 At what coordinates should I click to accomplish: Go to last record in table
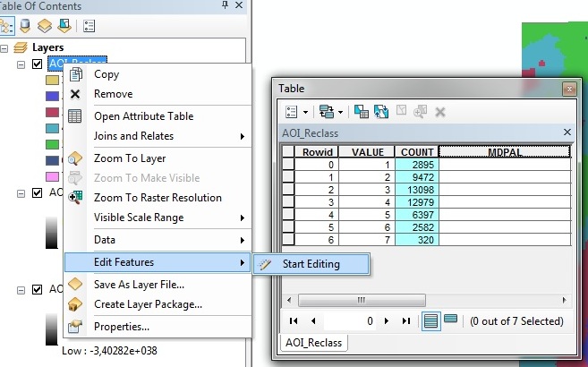[405, 320]
